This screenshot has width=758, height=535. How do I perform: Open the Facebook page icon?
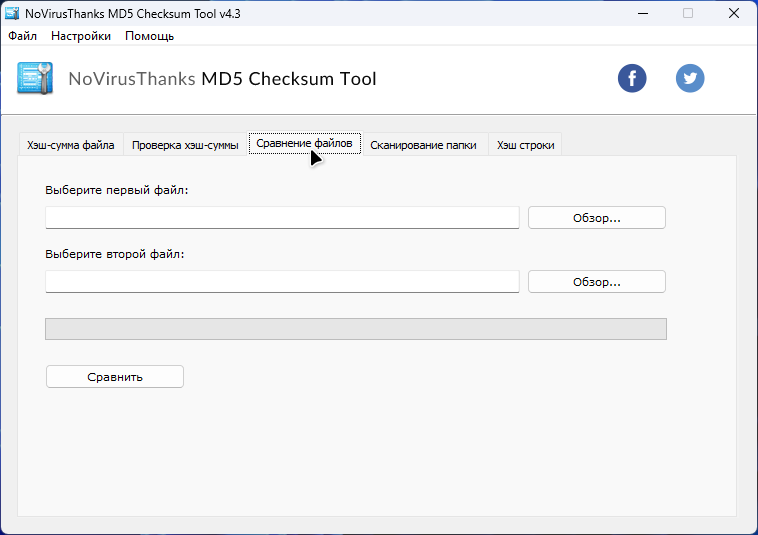pos(632,78)
